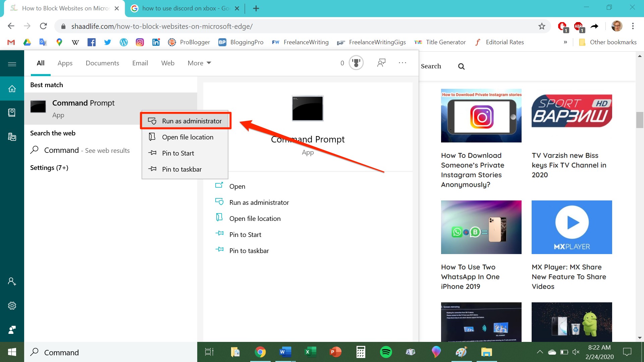Open Spotify from the taskbar

click(386, 352)
